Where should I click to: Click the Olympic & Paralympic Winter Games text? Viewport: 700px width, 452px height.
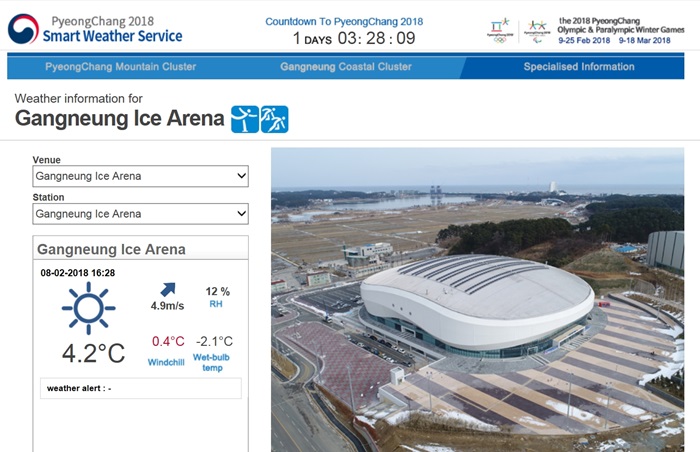pos(621,32)
